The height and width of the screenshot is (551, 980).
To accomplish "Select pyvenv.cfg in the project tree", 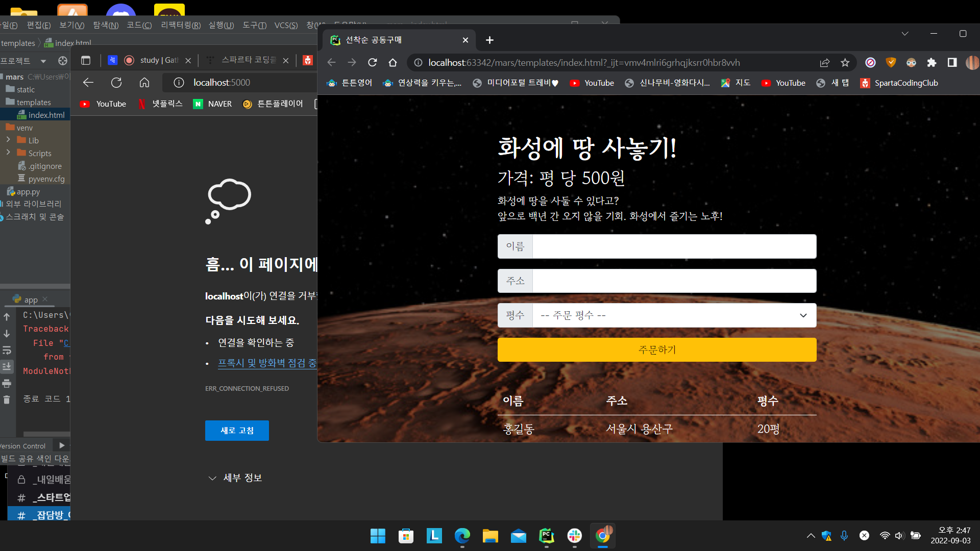I will (x=41, y=179).
